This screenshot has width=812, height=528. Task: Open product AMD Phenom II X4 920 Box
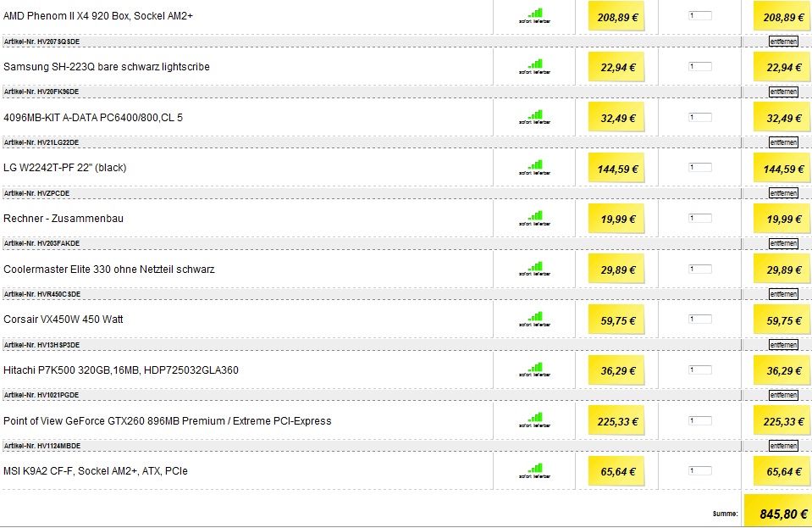(x=98, y=16)
